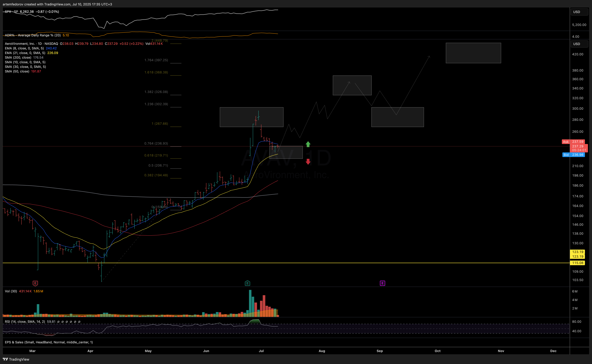Click the 0.764 (236.93) Fibonacci level label

(156, 143)
